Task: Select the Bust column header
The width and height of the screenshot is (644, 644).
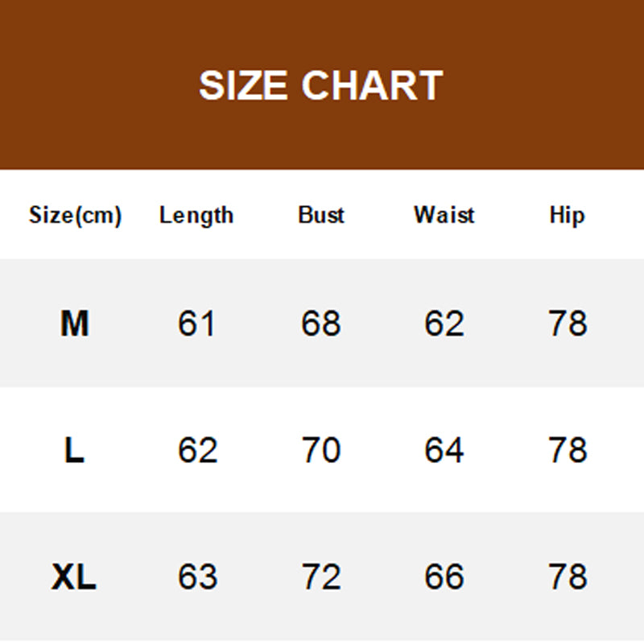Action: point(321,216)
